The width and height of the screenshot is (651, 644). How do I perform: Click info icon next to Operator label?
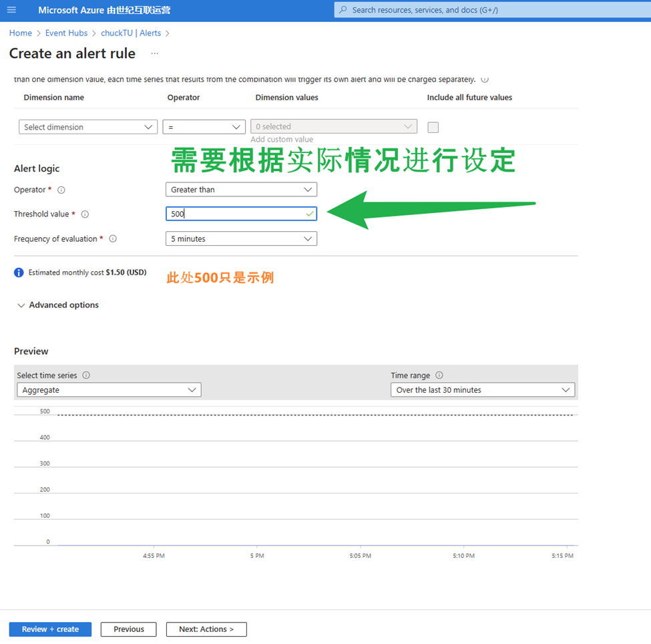(x=61, y=190)
